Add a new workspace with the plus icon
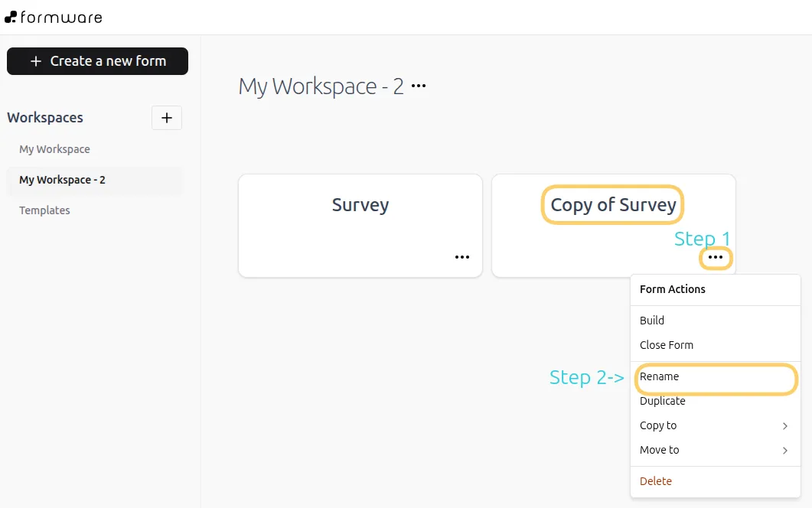 tap(166, 118)
